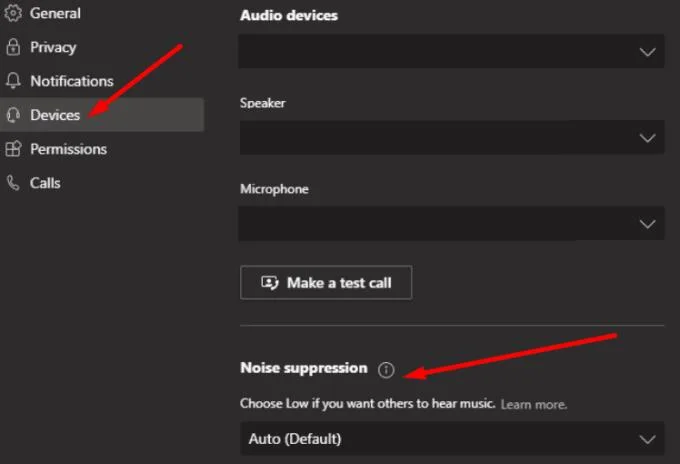Click the Microphone label
This screenshot has width=680, height=464.
click(x=275, y=189)
